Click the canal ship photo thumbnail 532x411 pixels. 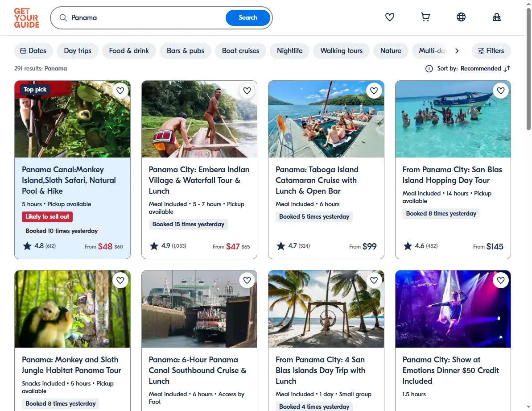pyautogui.click(x=199, y=309)
